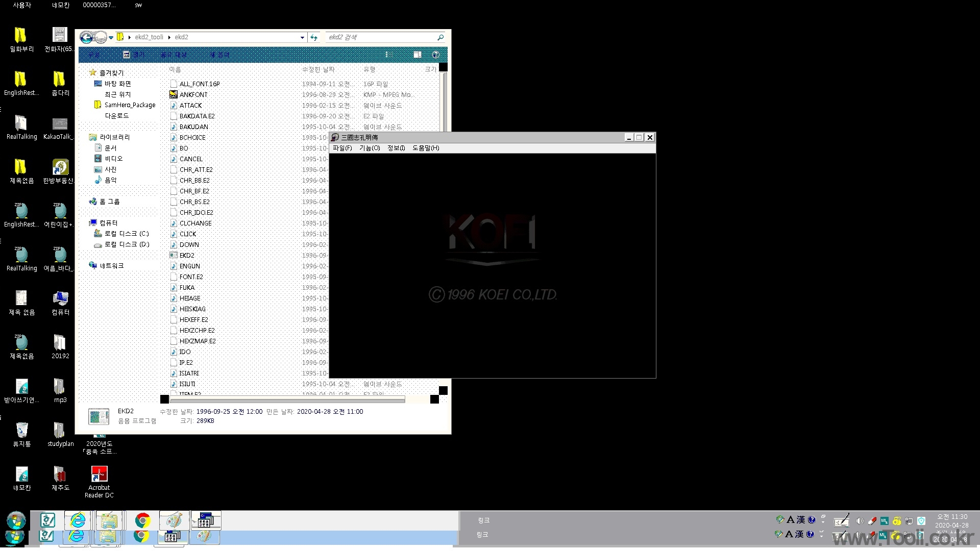Select the ANKFONT file icon

click(174, 95)
